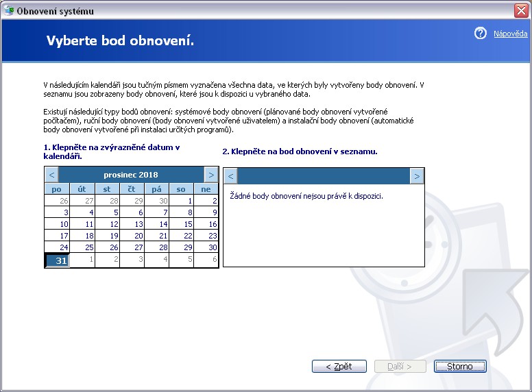Show previous restore point list day
Image resolution: width=532 pixels, height=392 pixels.
[x=230, y=176]
